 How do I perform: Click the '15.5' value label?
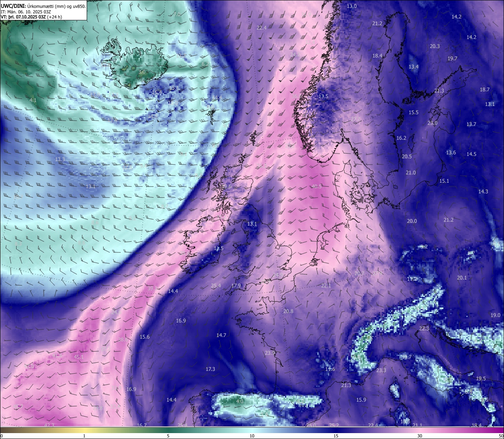point(413,112)
